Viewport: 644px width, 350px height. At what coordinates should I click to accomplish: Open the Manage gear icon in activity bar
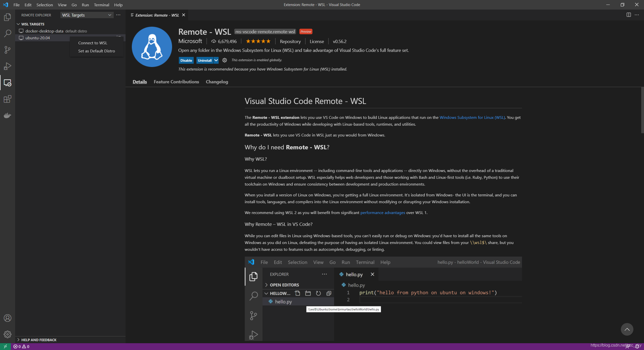[x=8, y=334]
